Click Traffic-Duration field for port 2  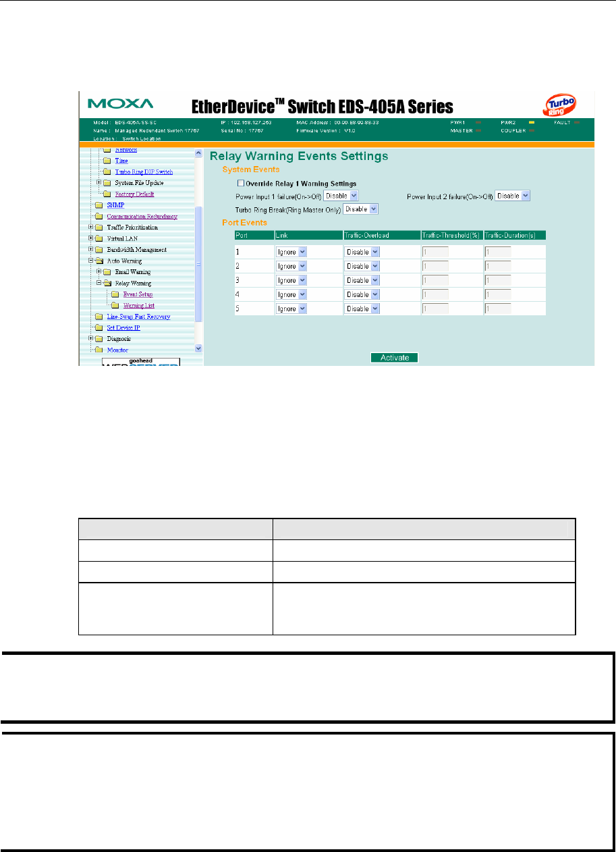[498, 266]
